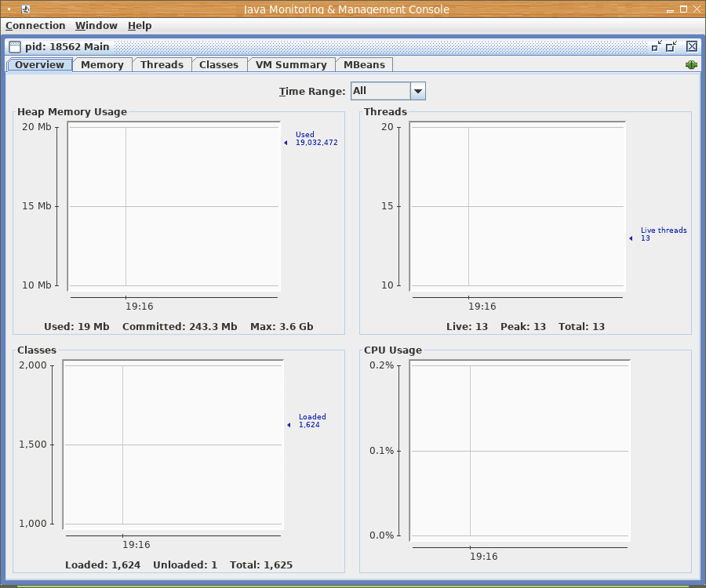Click the Time Range field showing All

pos(380,91)
